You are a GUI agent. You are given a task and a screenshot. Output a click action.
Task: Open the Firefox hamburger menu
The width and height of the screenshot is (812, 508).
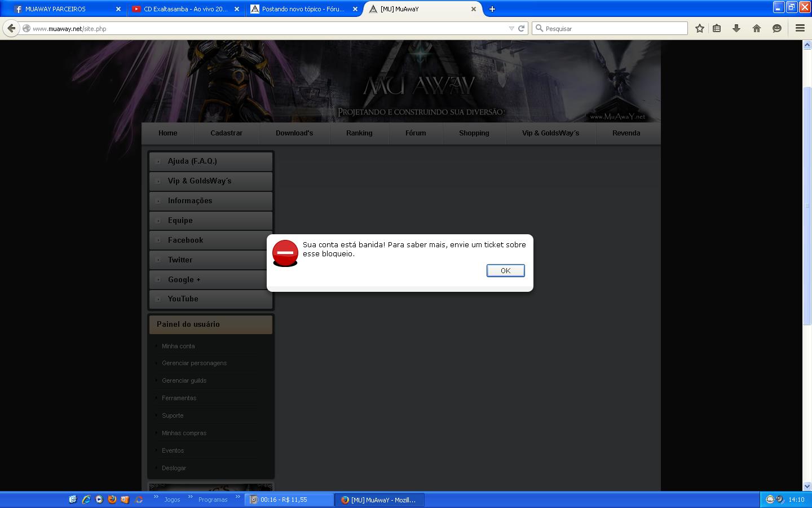pyautogui.click(x=800, y=28)
